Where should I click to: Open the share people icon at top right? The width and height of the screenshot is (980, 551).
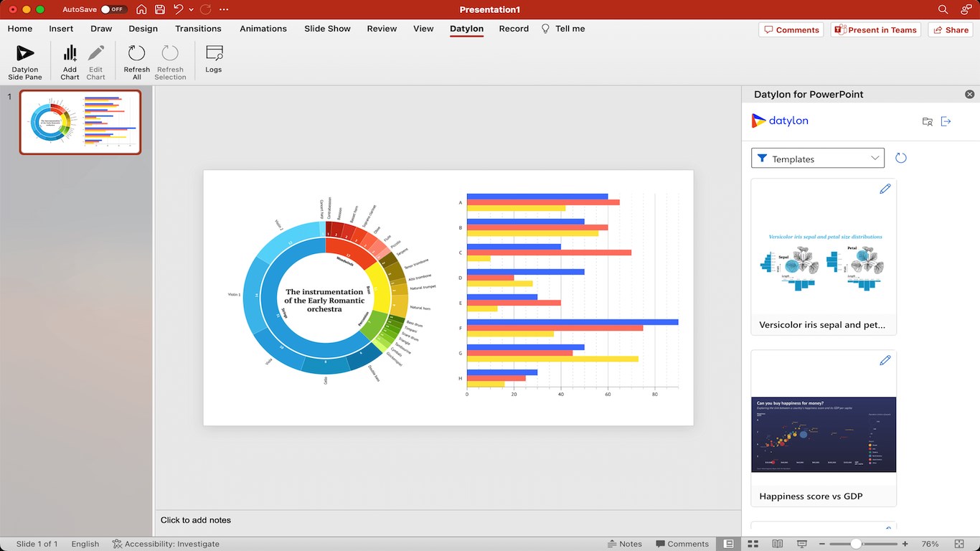(x=966, y=9)
